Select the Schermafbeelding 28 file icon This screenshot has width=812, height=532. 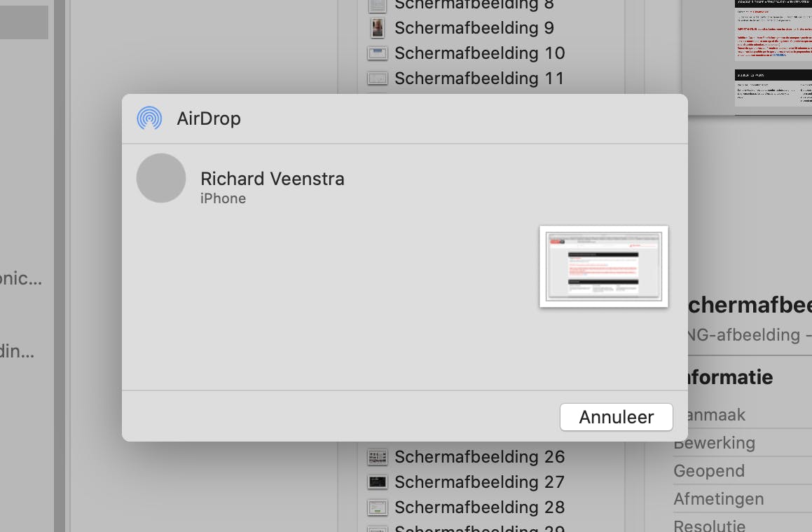point(377,507)
